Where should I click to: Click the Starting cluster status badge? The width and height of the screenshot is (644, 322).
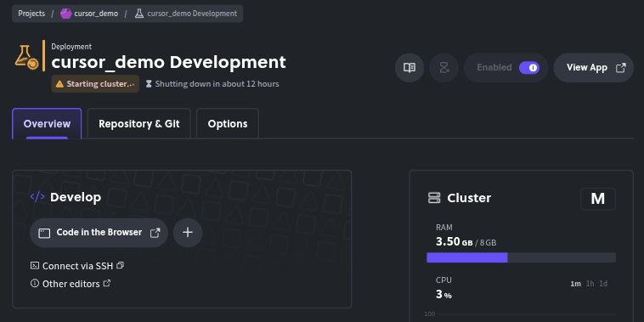[x=95, y=84]
